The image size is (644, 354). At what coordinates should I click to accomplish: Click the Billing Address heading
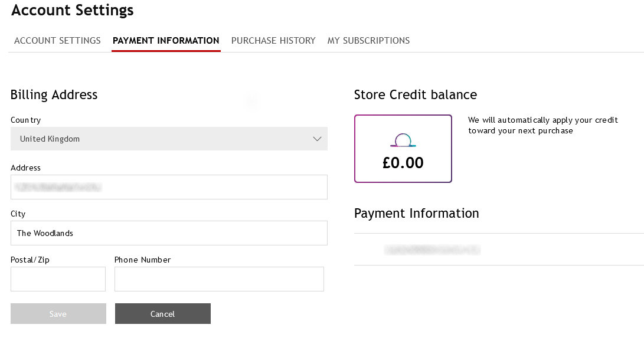(54, 95)
